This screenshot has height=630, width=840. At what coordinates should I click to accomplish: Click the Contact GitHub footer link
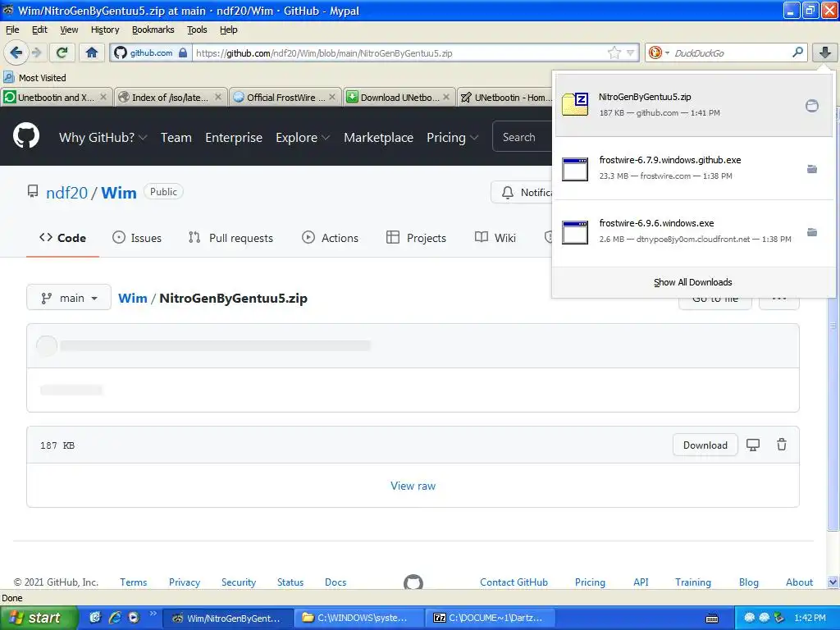[x=514, y=582]
